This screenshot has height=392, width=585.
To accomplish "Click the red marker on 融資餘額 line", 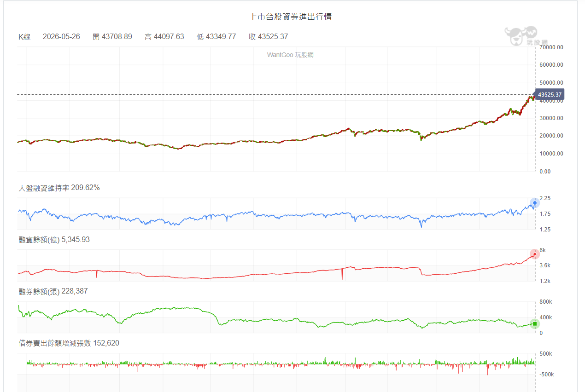I will tap(535, 254).
